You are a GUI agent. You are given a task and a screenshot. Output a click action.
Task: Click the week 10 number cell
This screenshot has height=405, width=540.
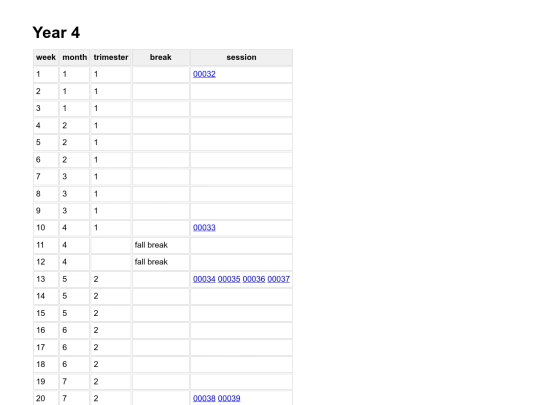[x=46, y=228]
